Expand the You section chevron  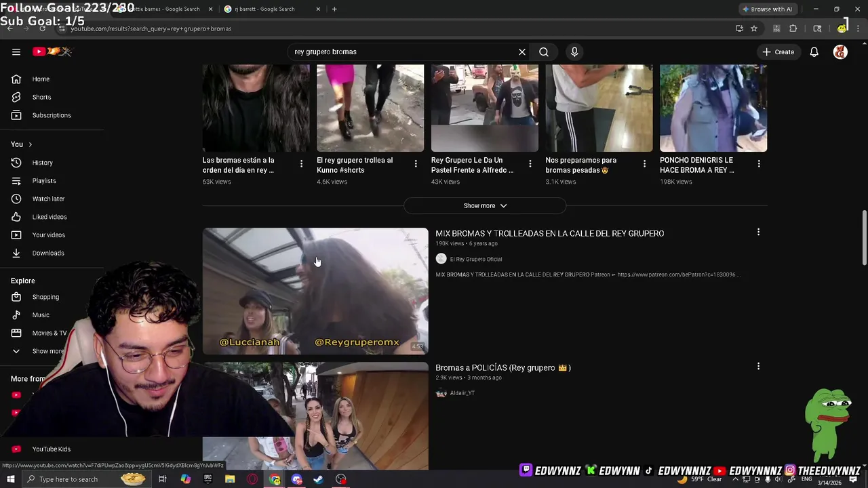30,144
